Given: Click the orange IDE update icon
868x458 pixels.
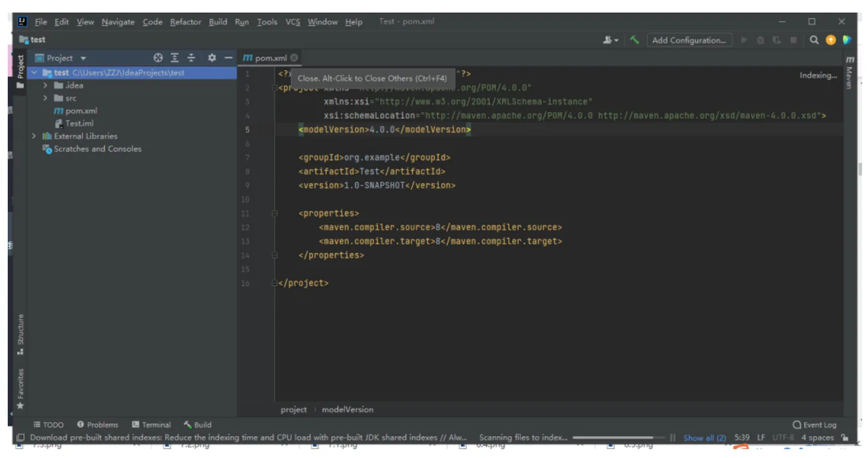Looking at the screenshot, I should [831, 40].
